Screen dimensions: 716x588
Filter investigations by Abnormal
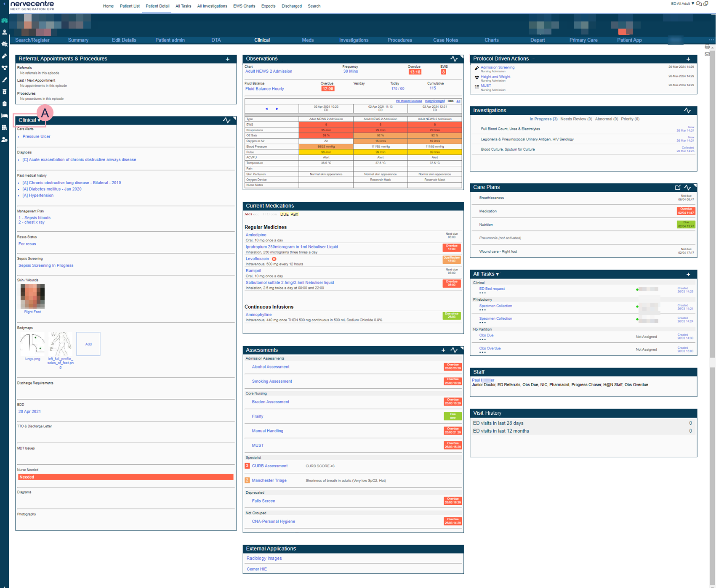pyautogui.click(x=606, y=119)
